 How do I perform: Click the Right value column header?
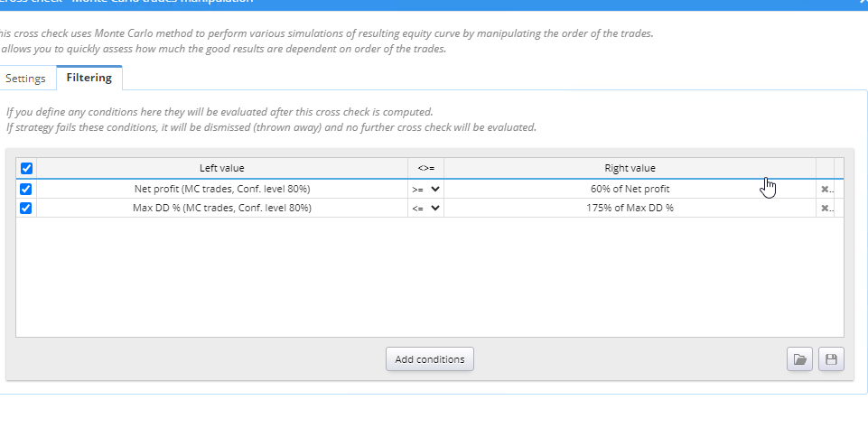pyautogui.click(x=630, y=168)
